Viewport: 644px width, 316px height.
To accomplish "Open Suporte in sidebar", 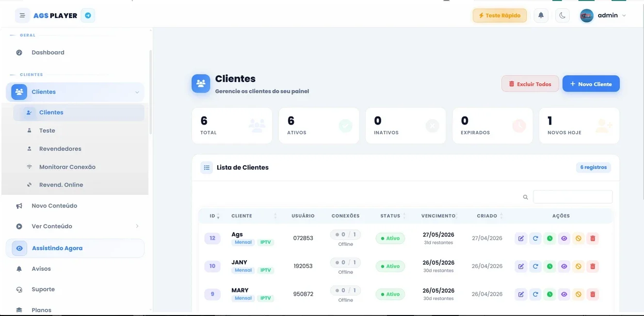I will coord(43,289).
